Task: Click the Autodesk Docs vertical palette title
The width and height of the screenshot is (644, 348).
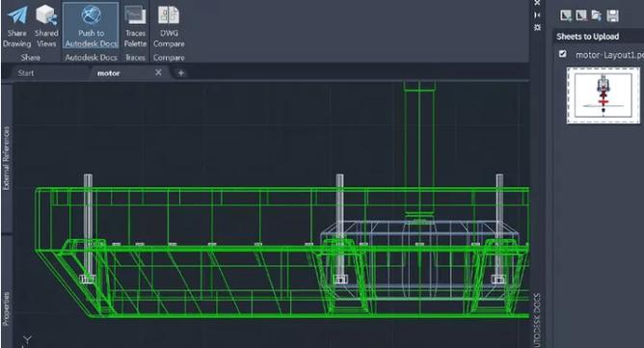Action: coord(537,320)
